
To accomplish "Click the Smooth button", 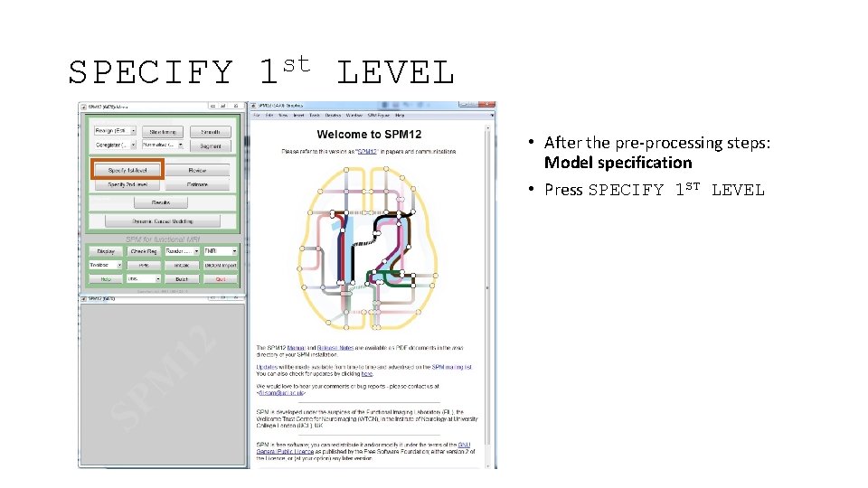I will (211, 132).
